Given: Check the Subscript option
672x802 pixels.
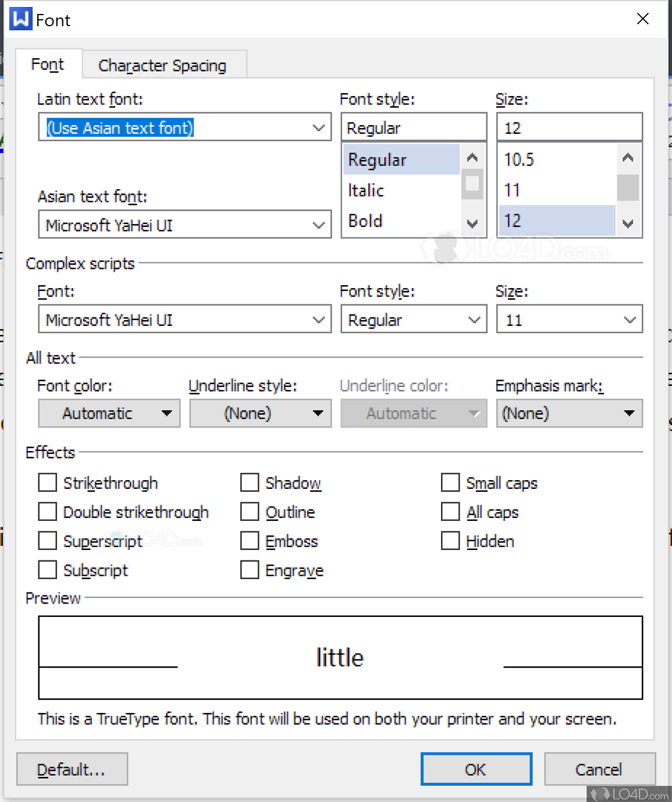Looking at the screenshot, I should click(47, 570).
